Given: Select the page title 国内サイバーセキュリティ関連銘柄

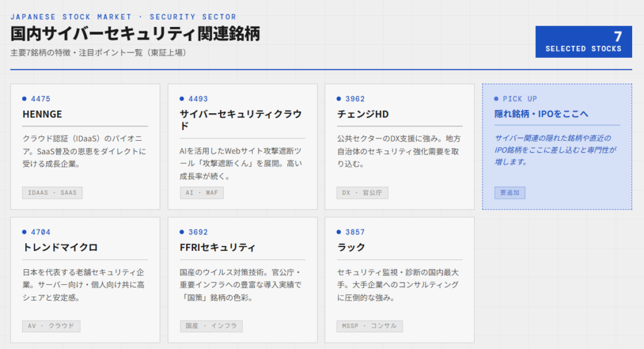Looking at the screenshot, I should point(135,34).
